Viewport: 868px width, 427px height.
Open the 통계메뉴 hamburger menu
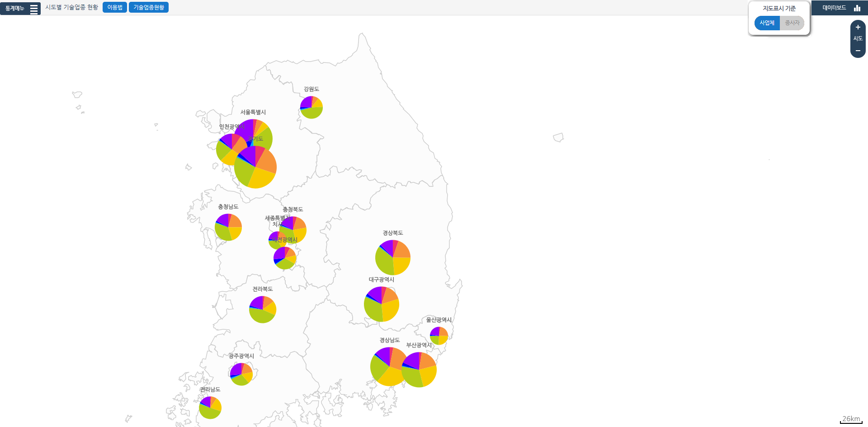[x=34, y=9]
